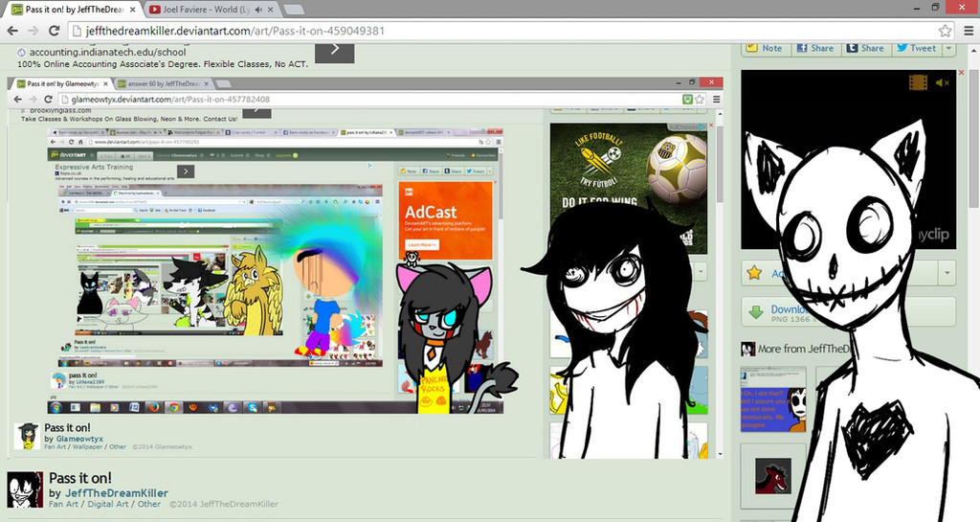Click back arrow in nested Glameowtyx browser

[17, 100]
